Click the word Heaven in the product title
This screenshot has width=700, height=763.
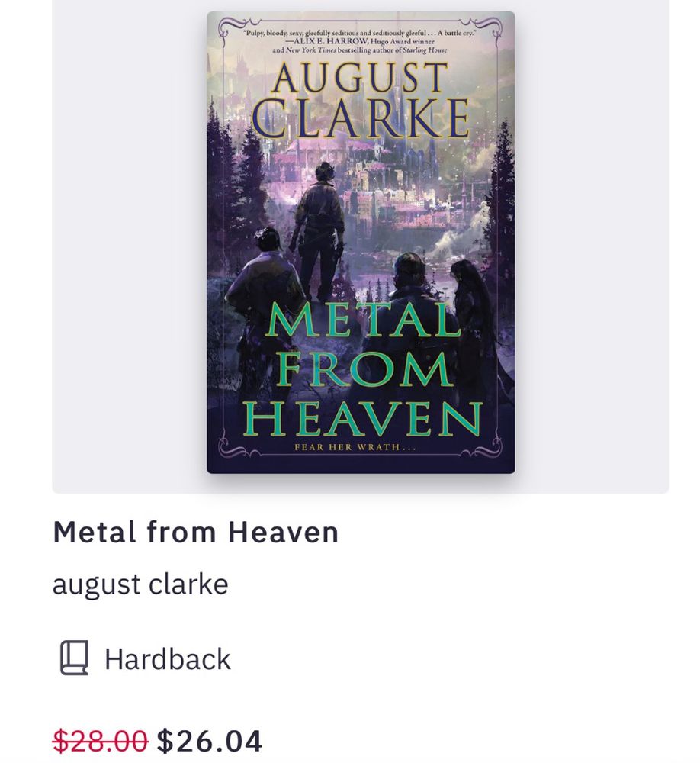[x=283, y=532]
